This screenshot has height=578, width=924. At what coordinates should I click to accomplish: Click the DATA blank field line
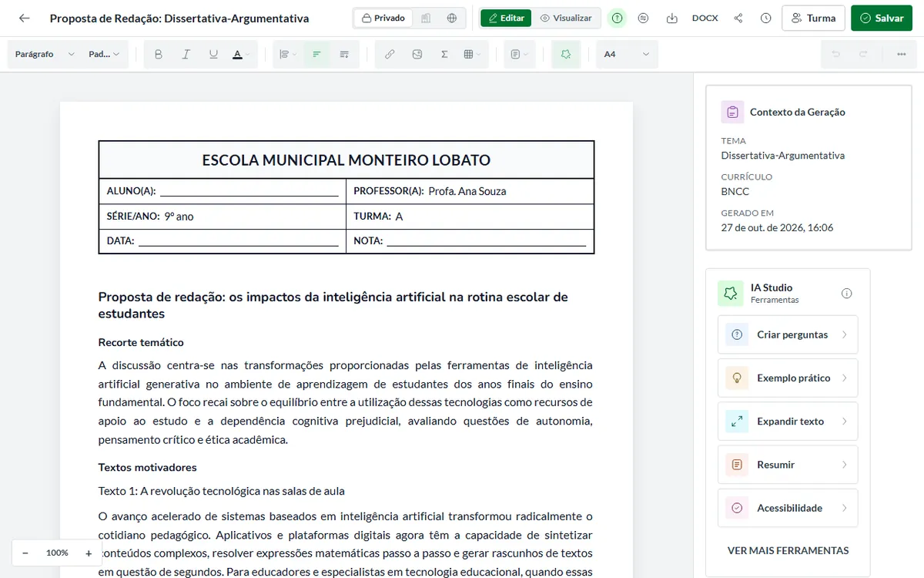point(238,241)
